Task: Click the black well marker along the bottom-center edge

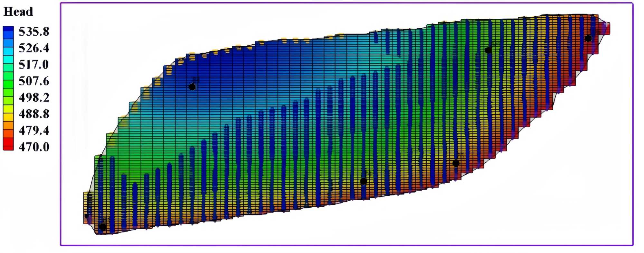Action: 364,182
